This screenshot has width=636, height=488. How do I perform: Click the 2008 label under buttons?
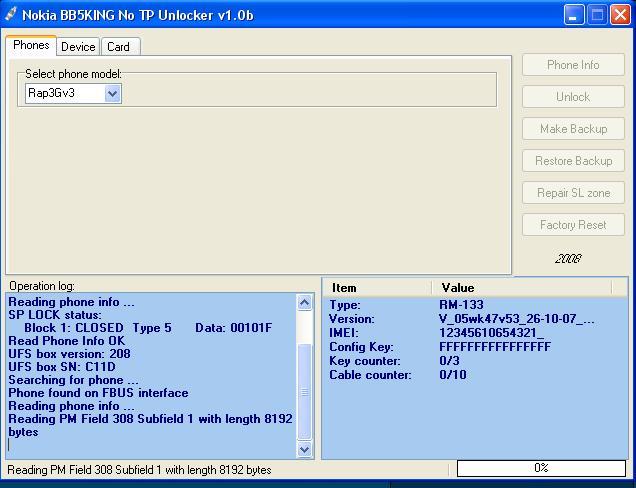568,258
